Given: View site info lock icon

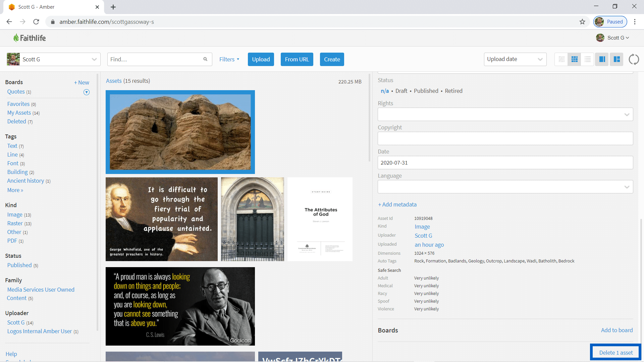Looking at the screenshot, I should coord(52,22).
